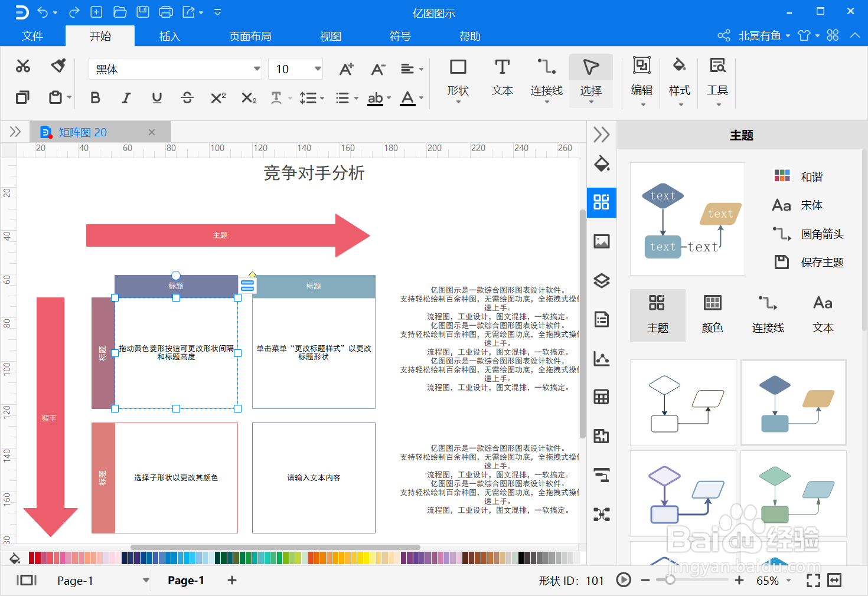Image resolution: width=868 pixels, height=596 pixels.
Task: Click the Redo arrow in title bar
Action: 74,12
